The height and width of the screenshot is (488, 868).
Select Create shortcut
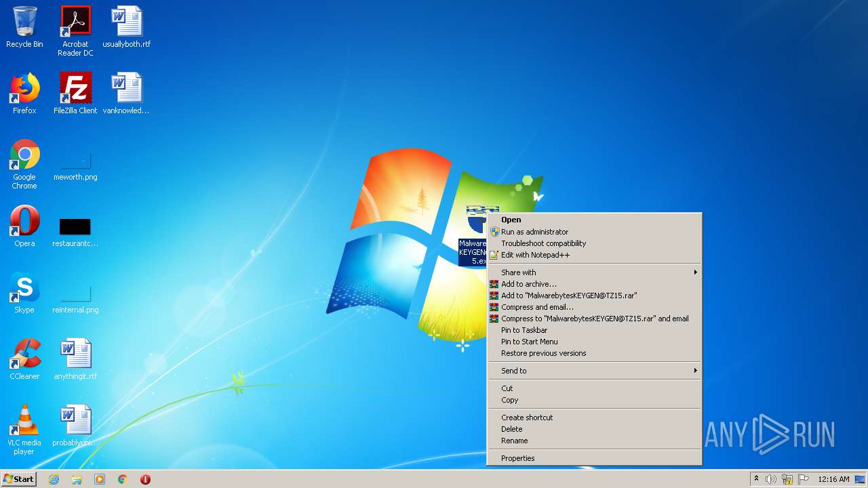(x=595, y=418)
